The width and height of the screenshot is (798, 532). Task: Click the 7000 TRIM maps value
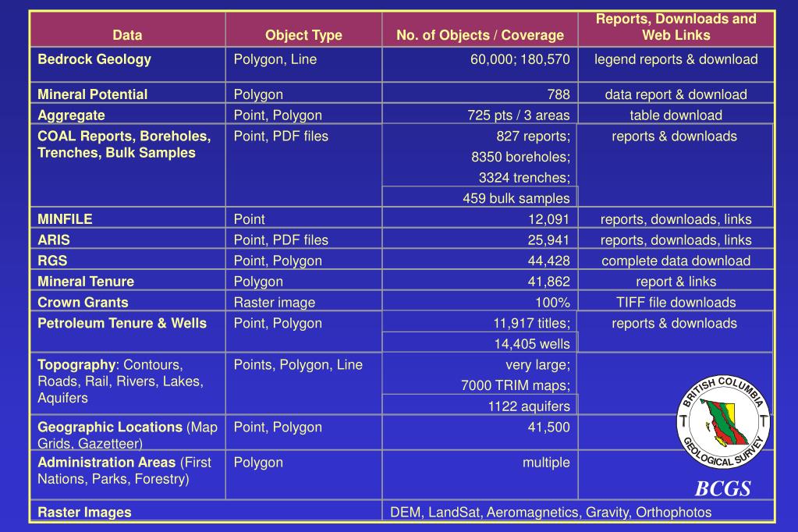pos(516,385)
